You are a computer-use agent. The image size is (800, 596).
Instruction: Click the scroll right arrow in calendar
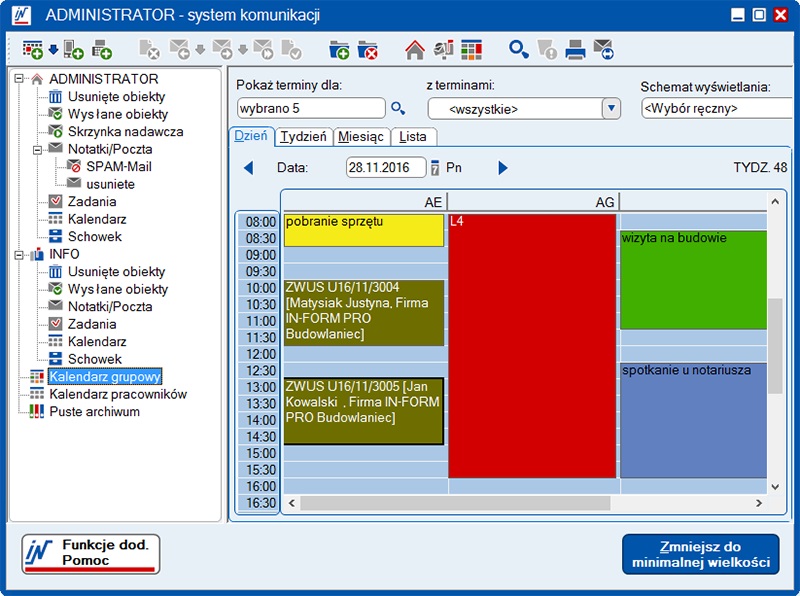coord(759,503)
